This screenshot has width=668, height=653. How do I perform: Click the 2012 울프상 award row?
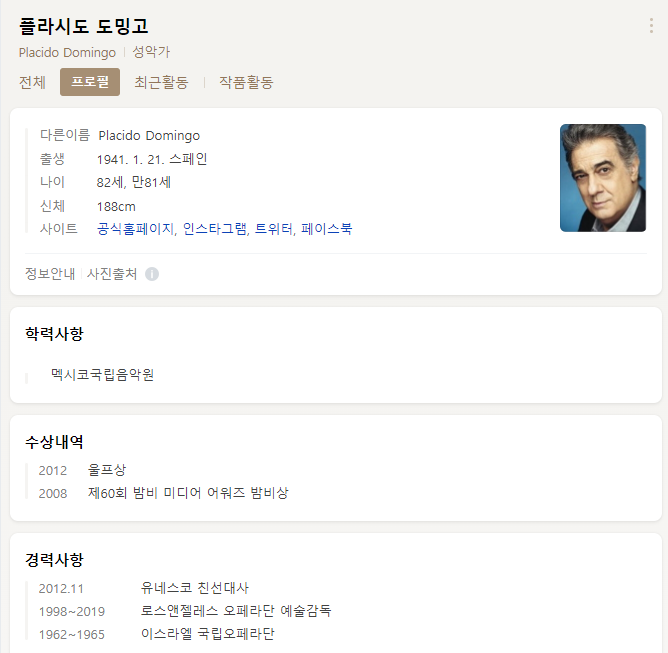tap(82, 470)
